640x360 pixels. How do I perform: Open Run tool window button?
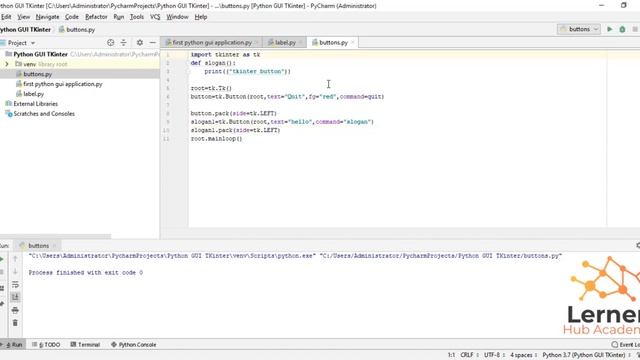pyautogui.click(x=13, y=344)
